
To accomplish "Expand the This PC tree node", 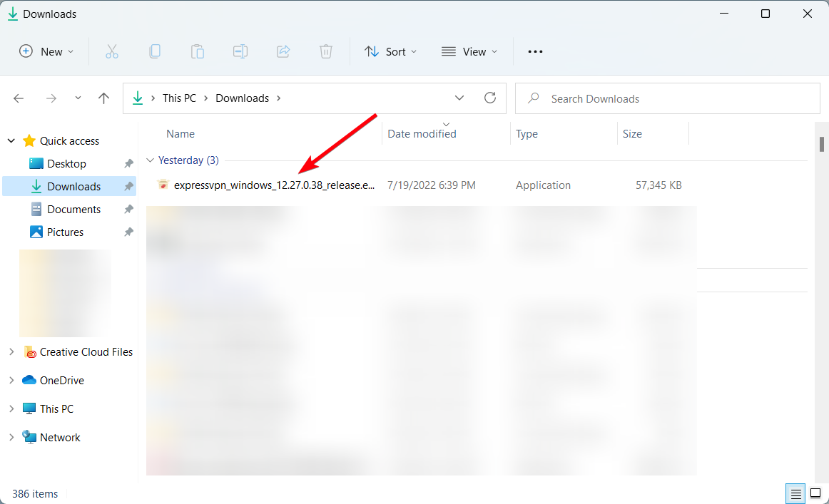I will pyautogui.click(x=11, y=408).
